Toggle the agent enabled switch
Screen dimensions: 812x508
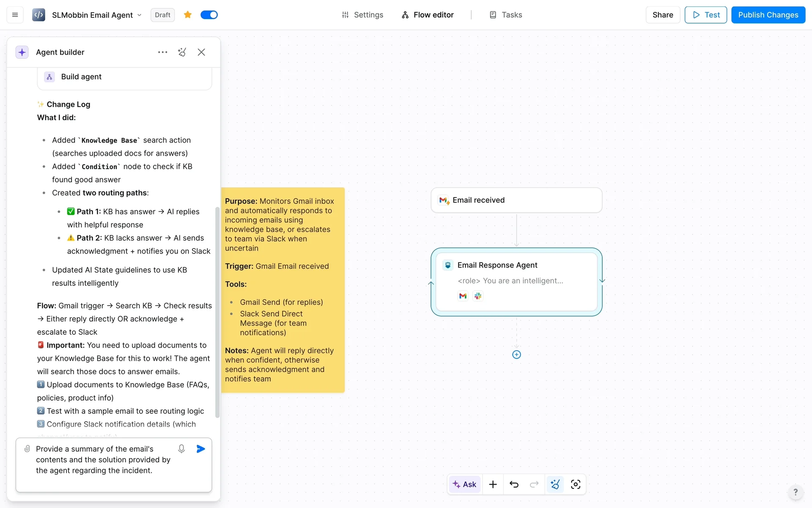(x=209, y=15)
